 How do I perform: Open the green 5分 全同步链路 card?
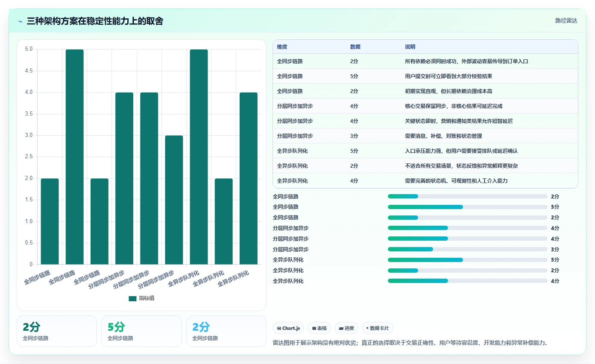click(x=141, y=331)
